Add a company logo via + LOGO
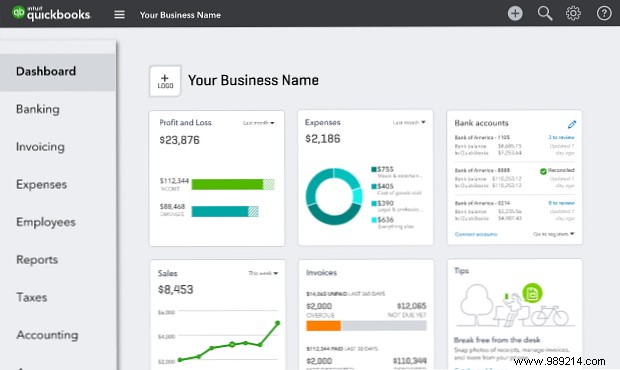 (165, 81)
